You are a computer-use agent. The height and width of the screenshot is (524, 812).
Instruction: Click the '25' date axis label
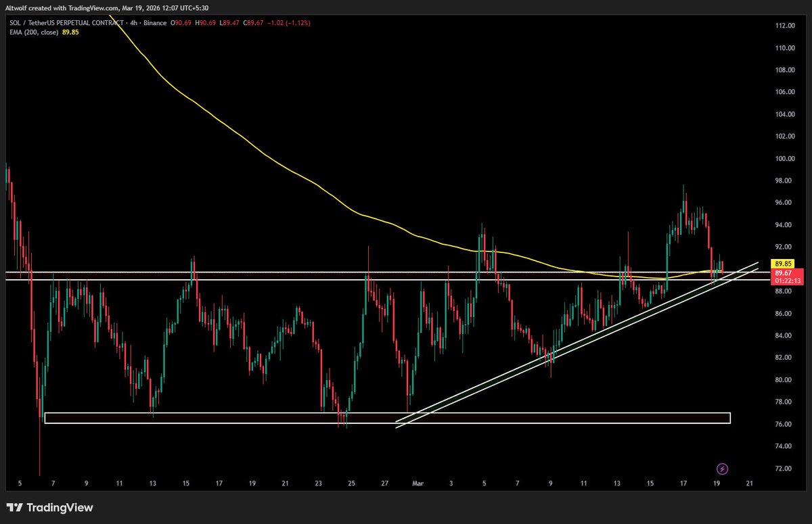pos(352,483)
